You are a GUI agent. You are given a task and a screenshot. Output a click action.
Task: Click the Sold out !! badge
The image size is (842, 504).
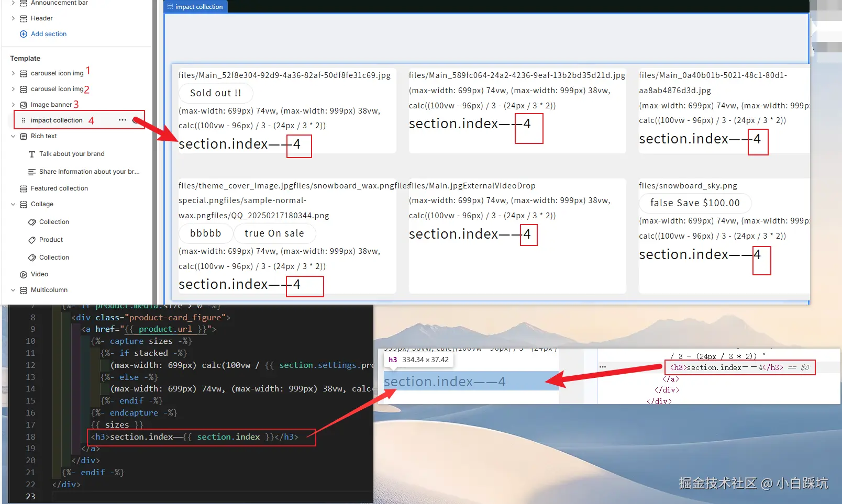[x=216, y=93]
